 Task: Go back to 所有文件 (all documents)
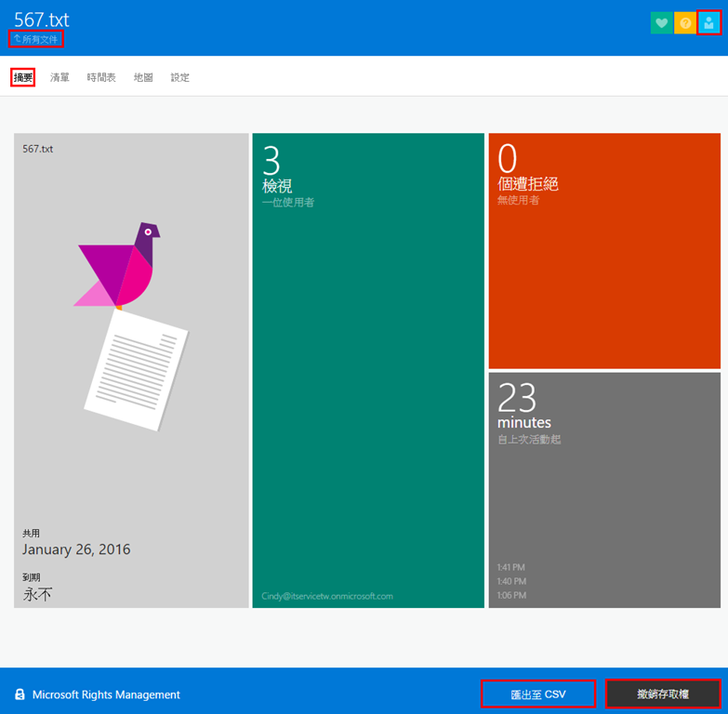[x=39, y=39]
